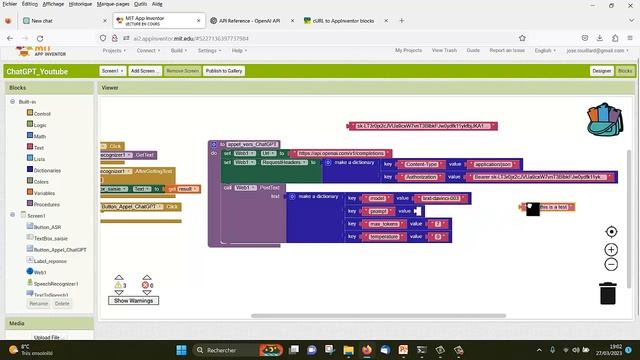Open the Screen1 dropdown button
Screen dimensions: 640x360
pyautogui.click(x=113, y=71)
